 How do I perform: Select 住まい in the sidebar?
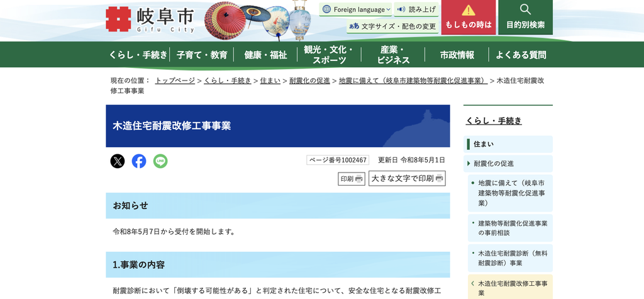(508, 144)
